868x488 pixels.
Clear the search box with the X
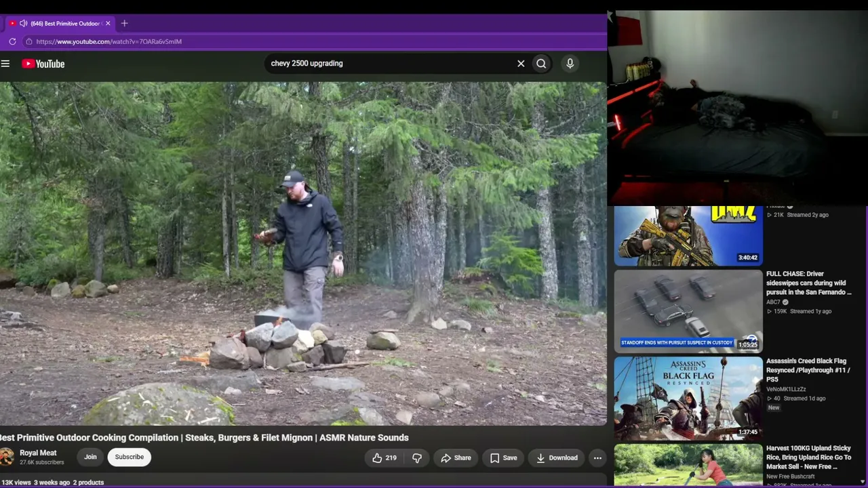521,64
